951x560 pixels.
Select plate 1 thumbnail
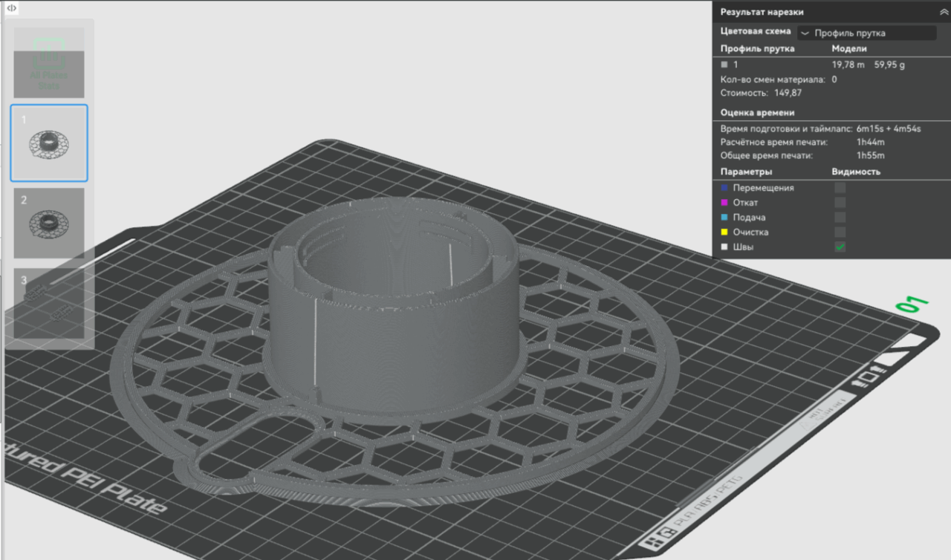(x=49, y=143)
